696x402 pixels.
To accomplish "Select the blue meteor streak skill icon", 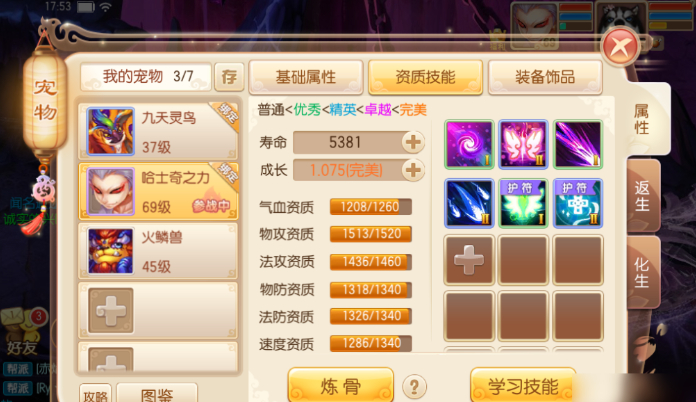I will (x=469, y=203).
